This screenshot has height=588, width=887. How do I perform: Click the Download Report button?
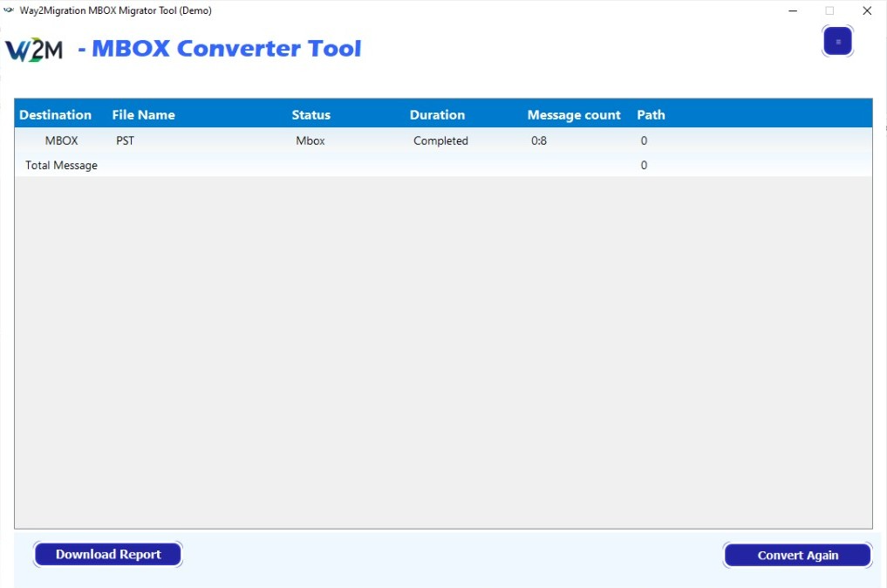108,555
